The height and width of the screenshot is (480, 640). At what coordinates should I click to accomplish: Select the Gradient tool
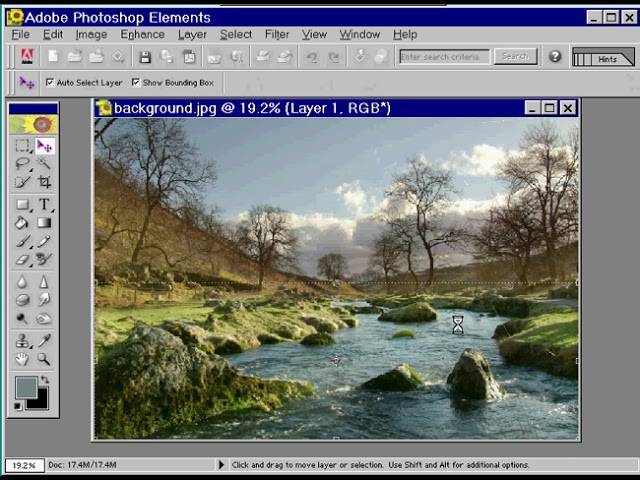[x=44, y=222]
